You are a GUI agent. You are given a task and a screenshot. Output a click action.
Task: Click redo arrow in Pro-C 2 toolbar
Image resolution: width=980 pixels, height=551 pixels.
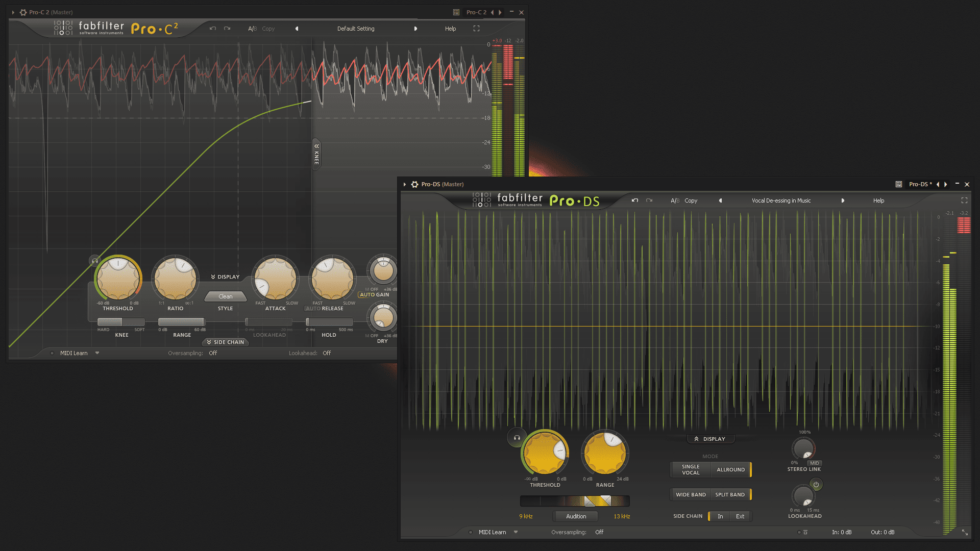pos(227,29)
